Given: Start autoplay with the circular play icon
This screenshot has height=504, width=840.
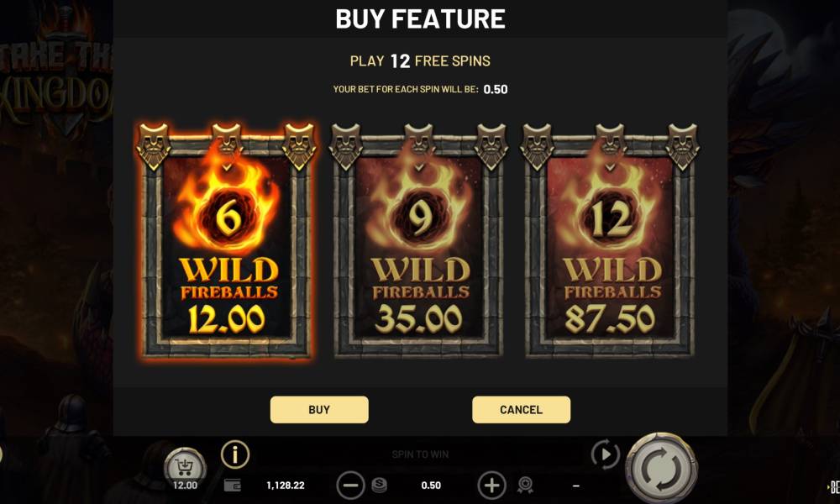Looking at the screenshot, I should 606,454.
